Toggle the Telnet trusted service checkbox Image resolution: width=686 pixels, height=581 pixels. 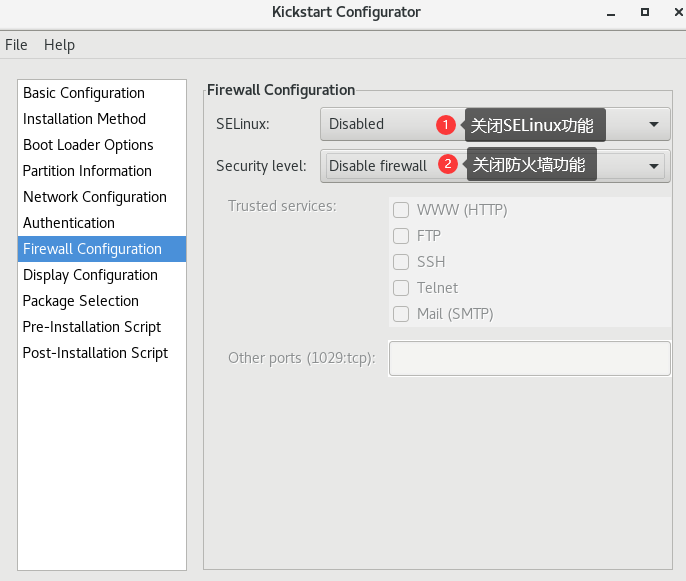[401, 288]
